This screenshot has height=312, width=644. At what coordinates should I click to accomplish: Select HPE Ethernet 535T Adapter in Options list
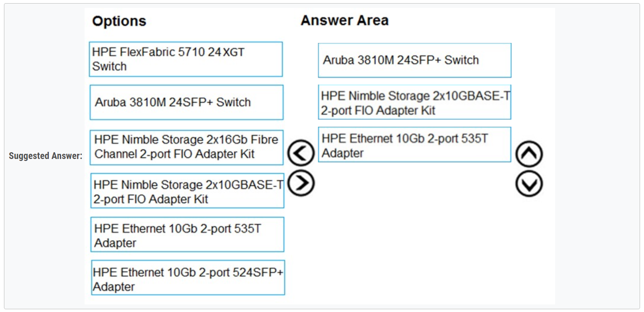click(187, 235)
